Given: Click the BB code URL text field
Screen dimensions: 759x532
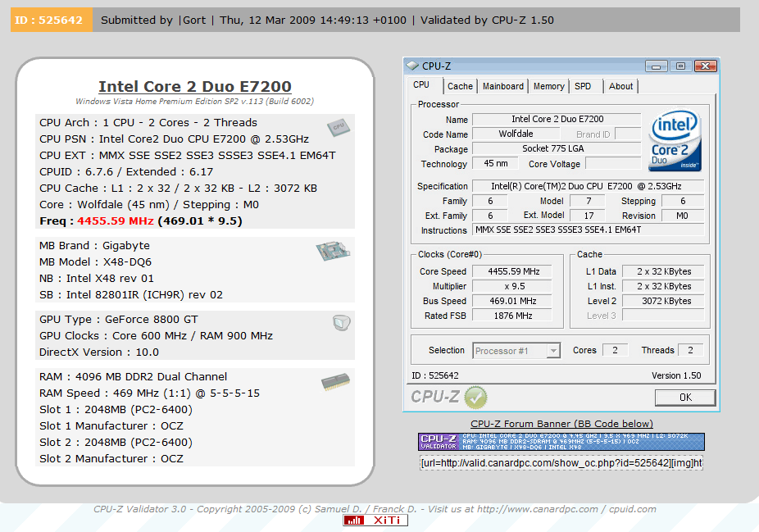Looking at the screenshot, I should click(561, 463).
